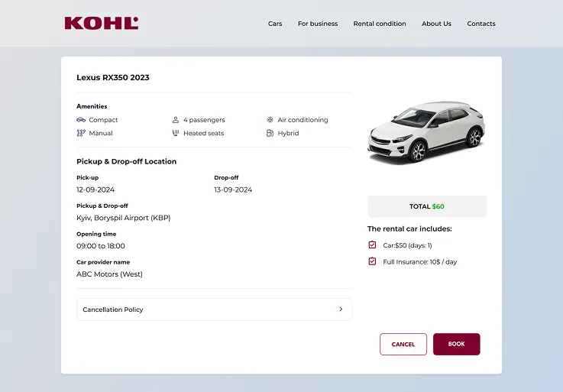Select the white car thumbnail image

(426, 132)
